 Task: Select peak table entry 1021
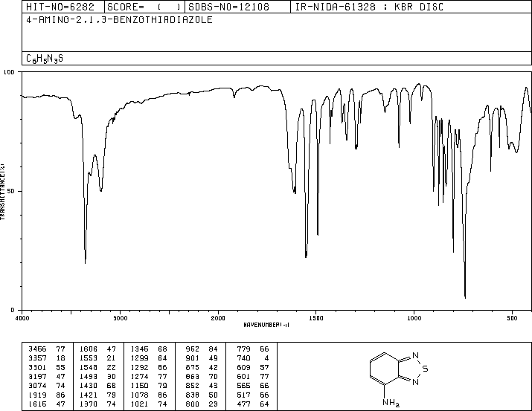pos(149,404)
